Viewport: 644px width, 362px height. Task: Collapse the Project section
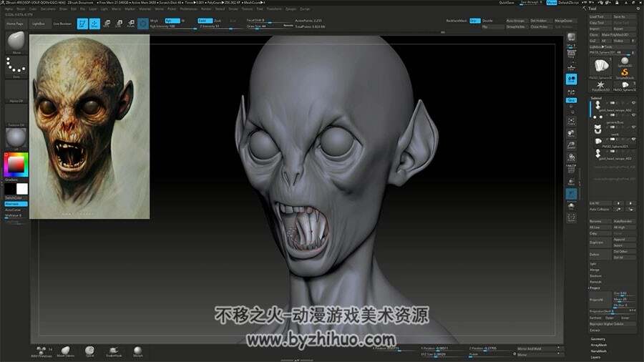coord(595,288)
